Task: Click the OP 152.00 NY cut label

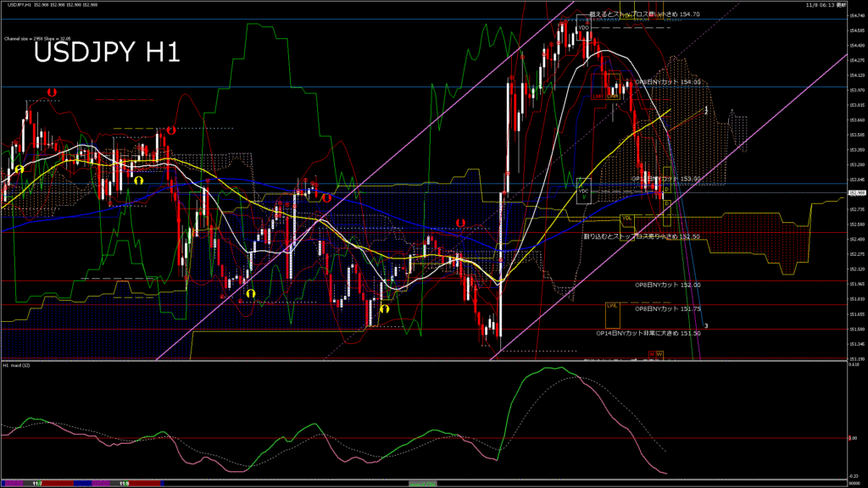Action: (668, 285)
